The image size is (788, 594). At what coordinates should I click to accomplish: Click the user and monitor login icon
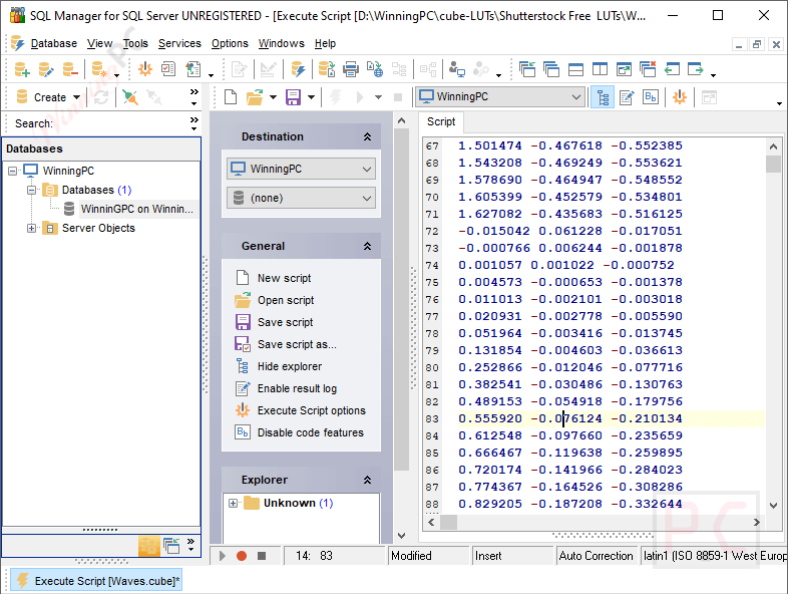[x=456, y=69]
